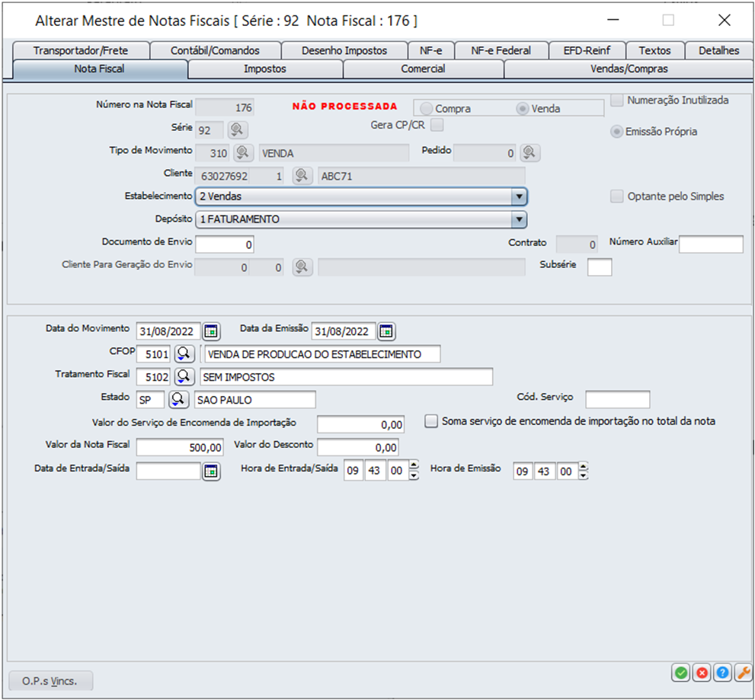Viewport: 755px width, 700px height.
Task: Click the SEM IMPOSTOS description field
Action: [x=346, y=376]
